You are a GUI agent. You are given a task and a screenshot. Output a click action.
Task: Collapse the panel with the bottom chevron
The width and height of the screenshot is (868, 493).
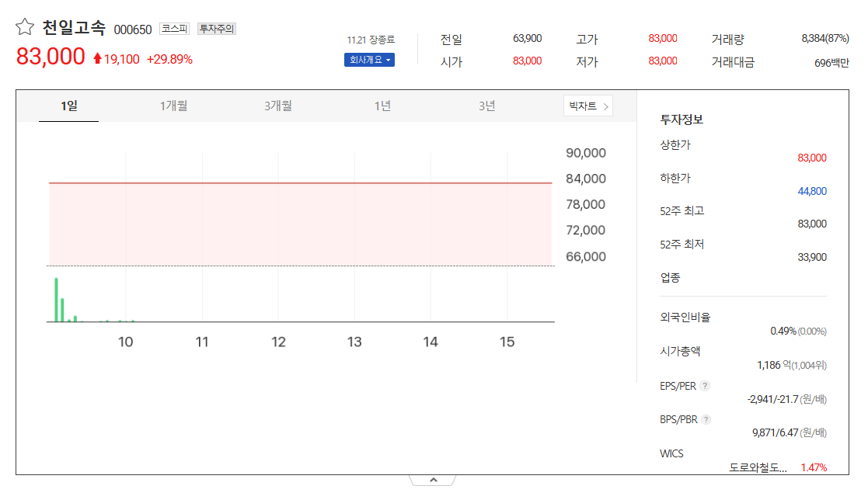[x=434, y=480]
